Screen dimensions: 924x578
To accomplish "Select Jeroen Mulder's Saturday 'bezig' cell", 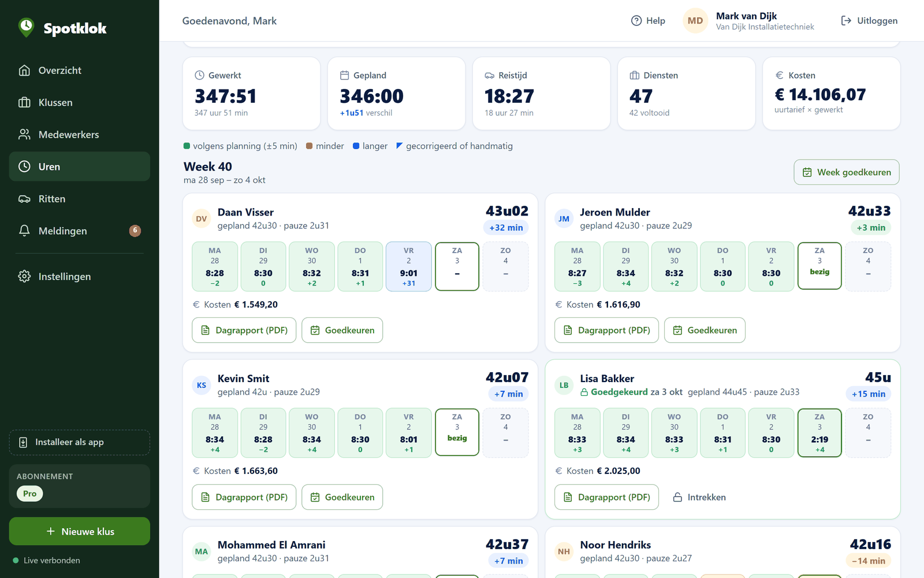I will click(x=819, y=266).
